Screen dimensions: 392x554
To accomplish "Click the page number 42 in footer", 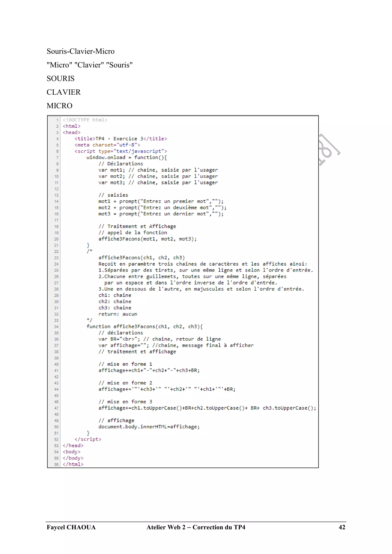I will pos(342,527).
